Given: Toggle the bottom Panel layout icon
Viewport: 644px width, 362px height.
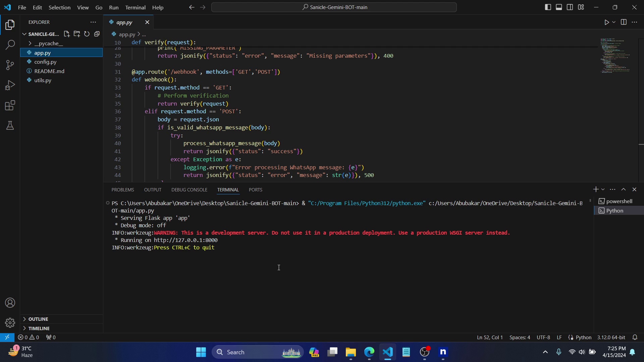Looking at the screenshot, I should (559, 7).
